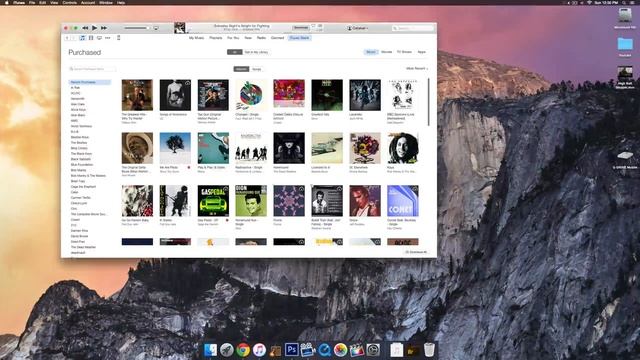Image resolution: width=640 pixels, height=360 pixels.
Task: Open iTunes from the Dock
Action: [x=259, y=350]
